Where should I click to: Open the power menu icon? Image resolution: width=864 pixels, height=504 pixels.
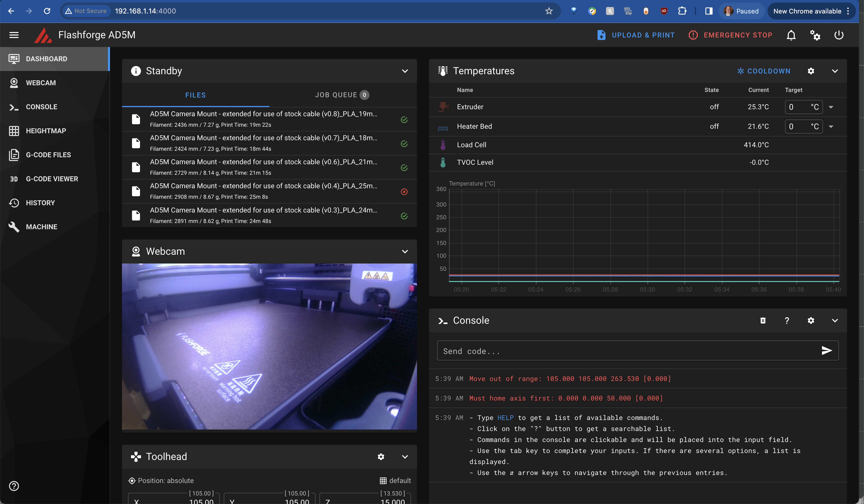839,35
